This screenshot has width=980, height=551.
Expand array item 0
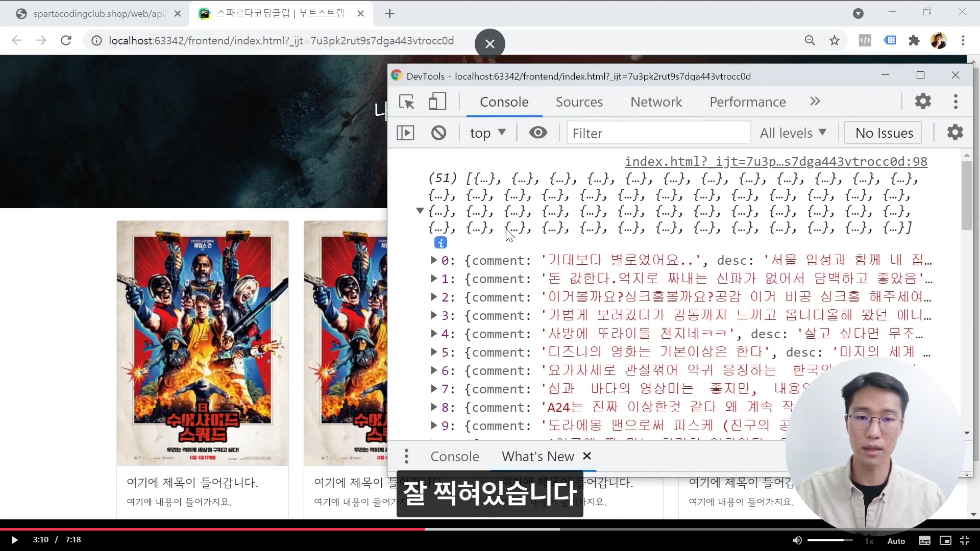(x=433, y=260)
